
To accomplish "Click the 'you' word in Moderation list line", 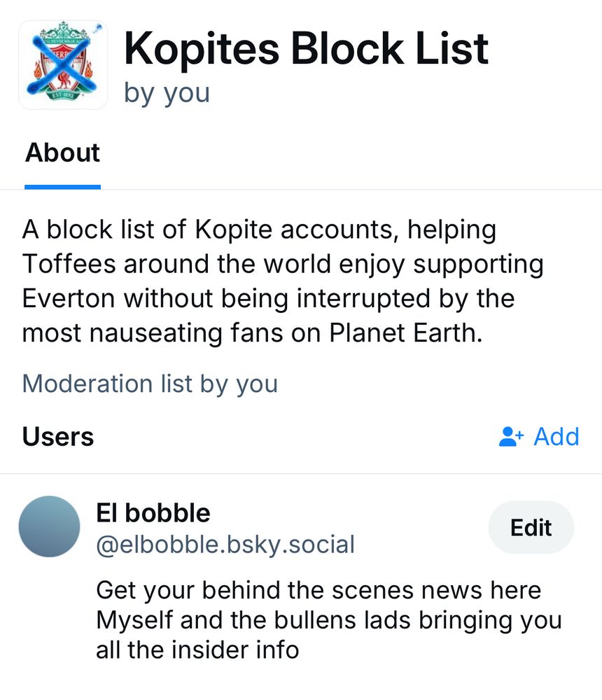I will (257, 385).
